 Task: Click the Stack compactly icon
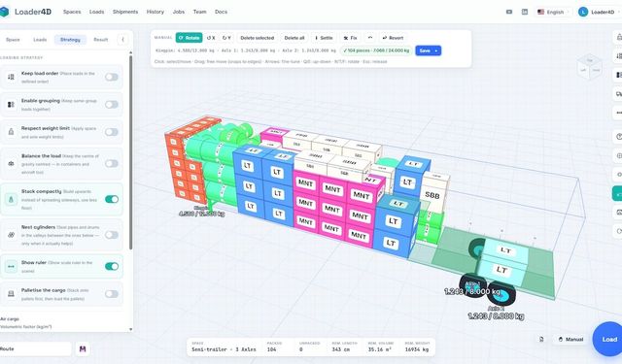(11, 199)
